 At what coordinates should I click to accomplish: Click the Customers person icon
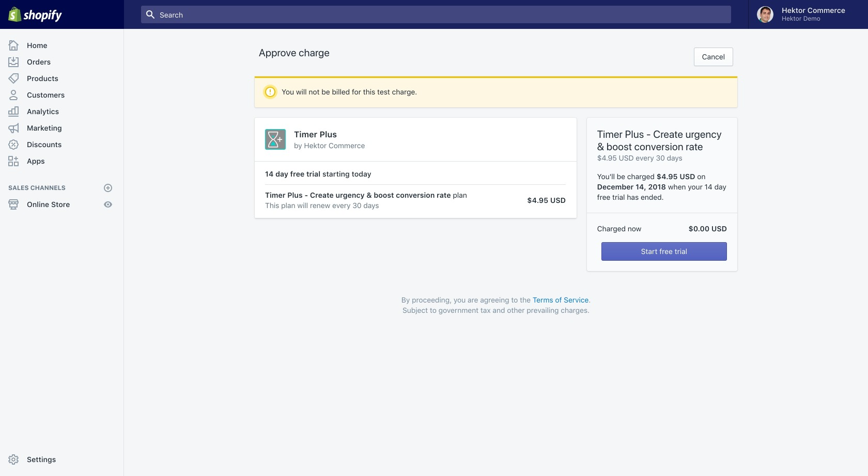(x=13, y=95)
